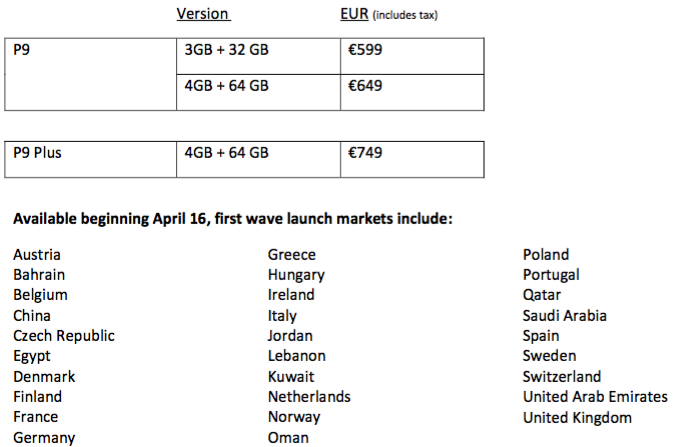
Task: Select Germany in the first column
Action: (x=43, y=437)
